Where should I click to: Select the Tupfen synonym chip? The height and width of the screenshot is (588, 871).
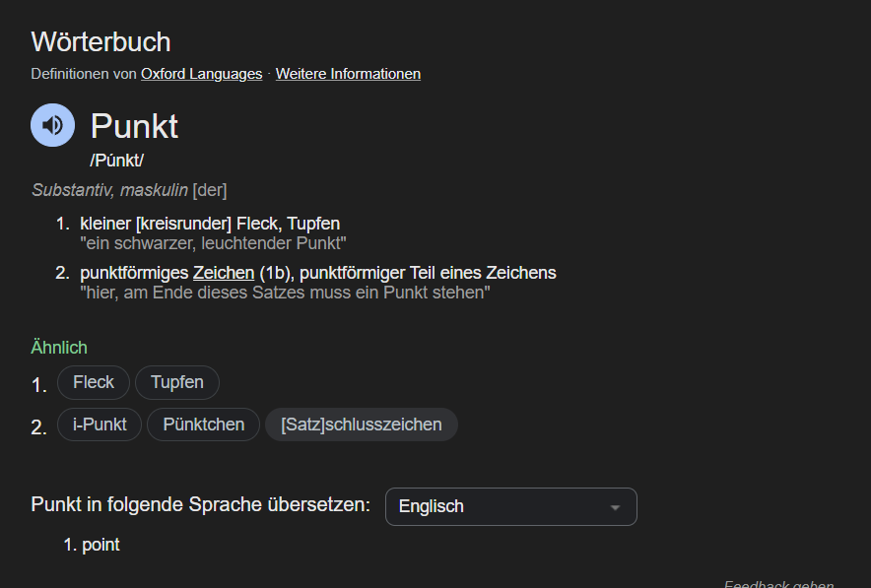coord(177,382)
